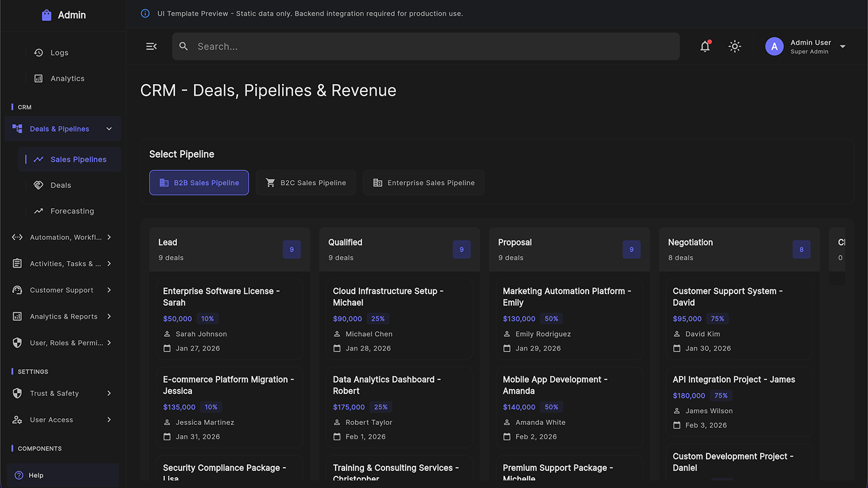This screenshot has width=868, height=488.
Task: Click the Admin User avatar circle
Action: pos(774,46)
